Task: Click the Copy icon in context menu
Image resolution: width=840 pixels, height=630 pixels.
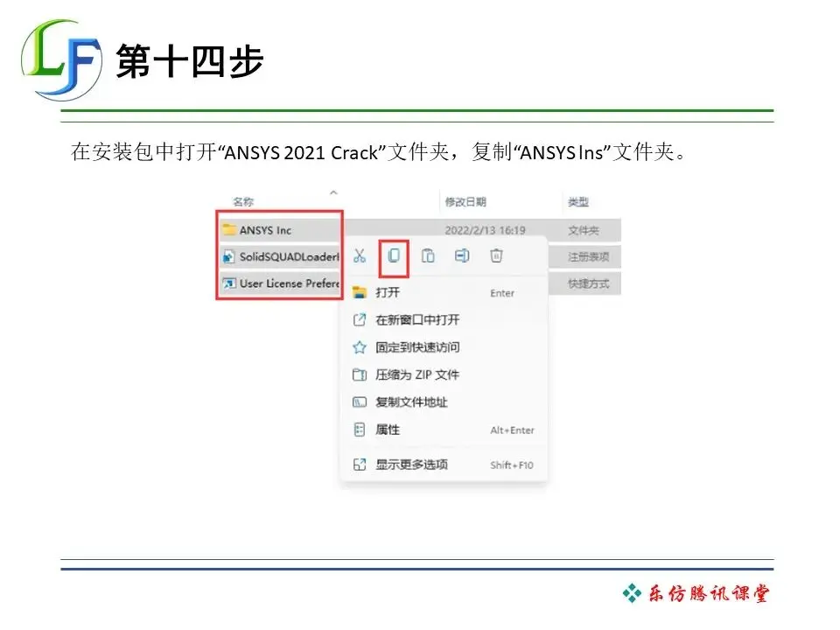Action: coord(394,256)
